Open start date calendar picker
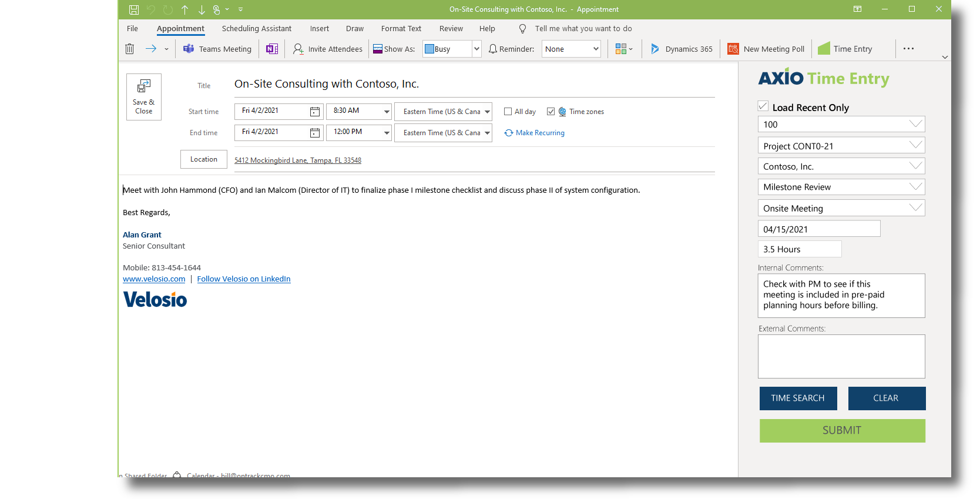 315,112
